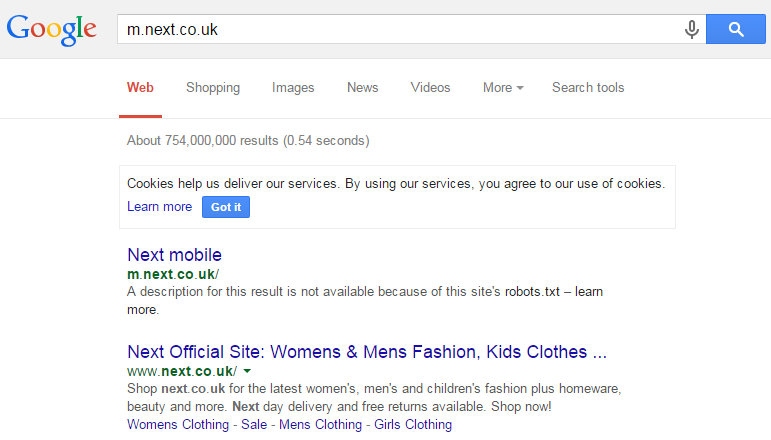Open green arrow next to www.next.co.uk
The image size is (771, 440).
click(247, 371)
